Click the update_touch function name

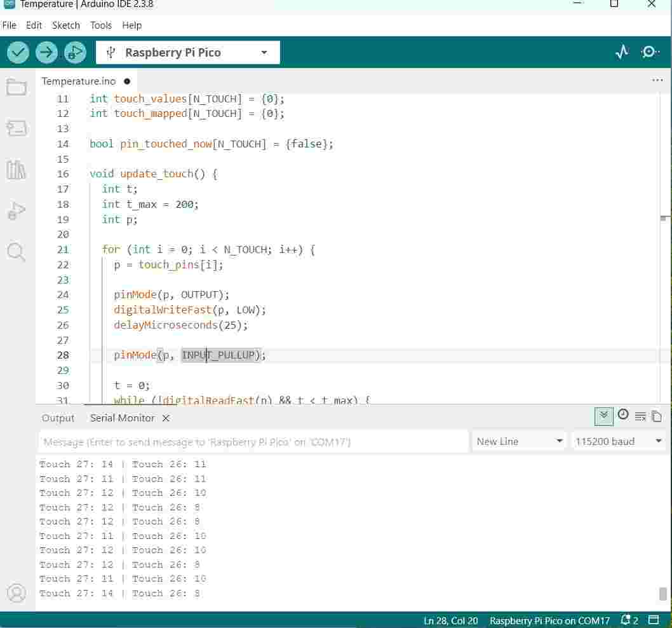(x=156, y=174)
